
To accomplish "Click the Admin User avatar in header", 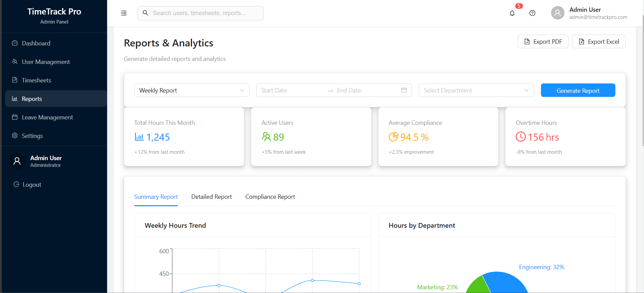I will [557, 13].
